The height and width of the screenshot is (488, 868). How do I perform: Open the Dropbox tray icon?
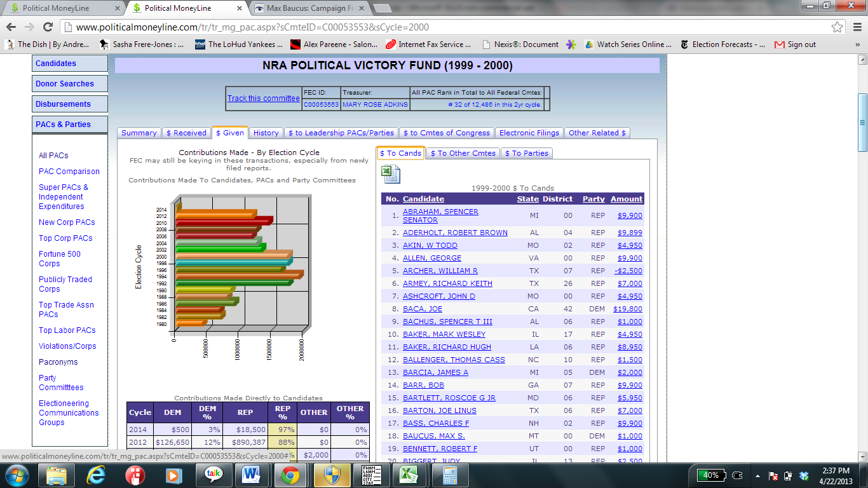(804, 475)
